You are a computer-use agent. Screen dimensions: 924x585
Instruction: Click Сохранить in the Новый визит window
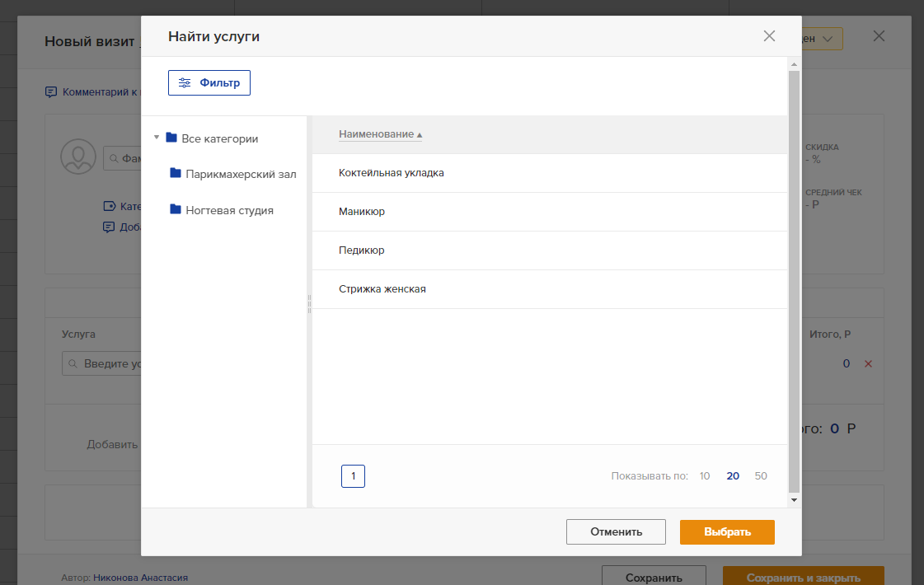click(654, 576)
